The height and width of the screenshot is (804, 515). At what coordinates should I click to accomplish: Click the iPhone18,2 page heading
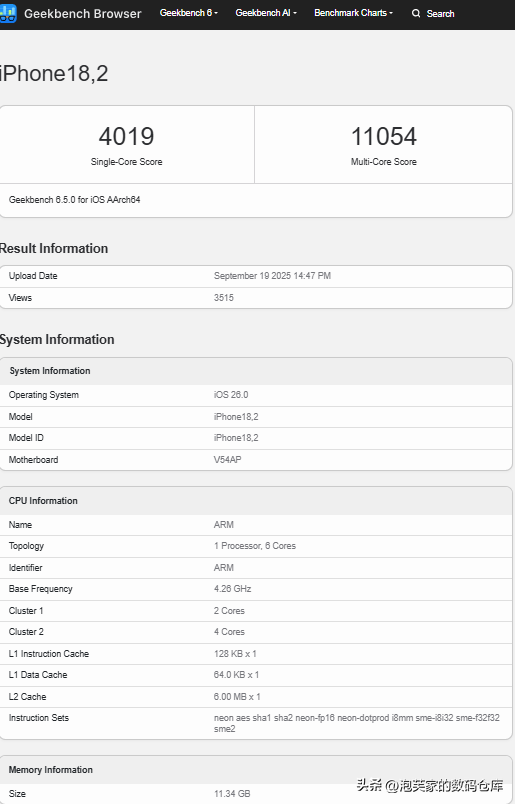pos(54,74)
